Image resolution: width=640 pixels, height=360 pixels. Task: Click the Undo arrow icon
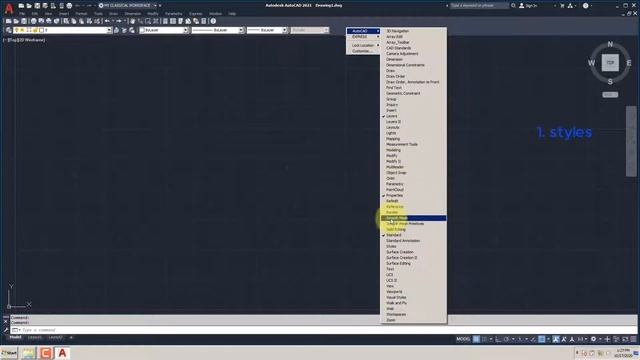pyautogui.click(x=107, y=21)
